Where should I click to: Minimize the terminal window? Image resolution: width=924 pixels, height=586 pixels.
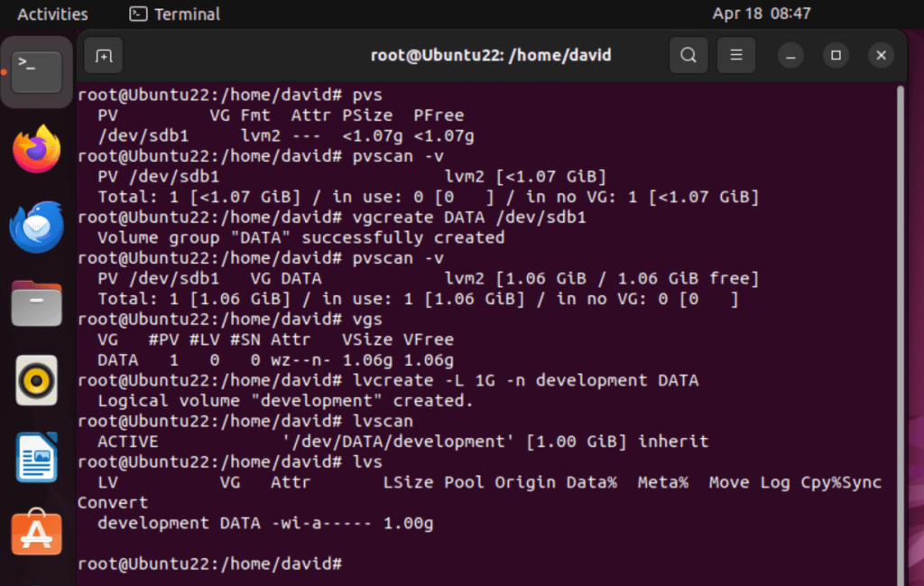[791, 56]
